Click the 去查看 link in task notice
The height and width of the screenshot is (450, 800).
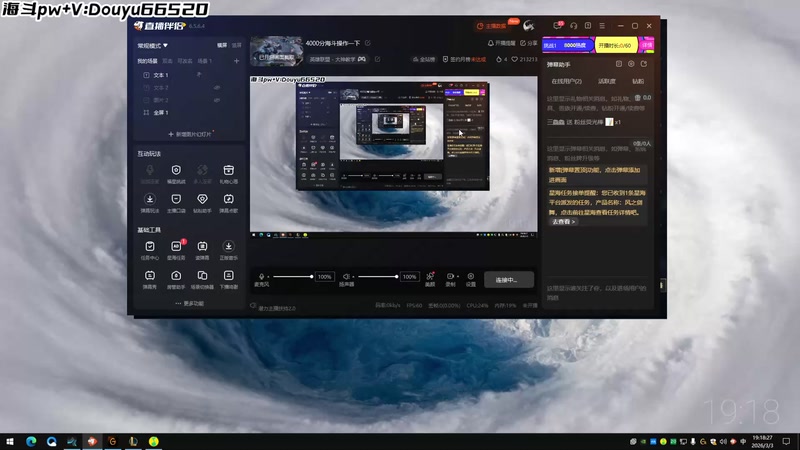563,222
